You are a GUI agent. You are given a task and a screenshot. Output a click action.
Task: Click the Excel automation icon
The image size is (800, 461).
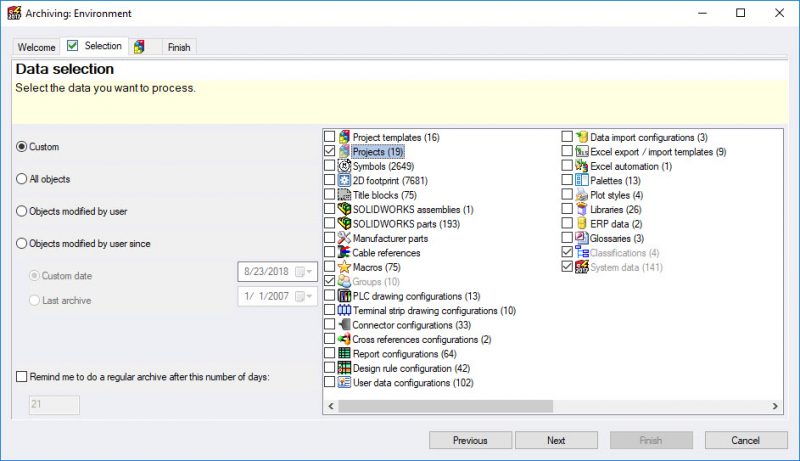tap(582, 166)
